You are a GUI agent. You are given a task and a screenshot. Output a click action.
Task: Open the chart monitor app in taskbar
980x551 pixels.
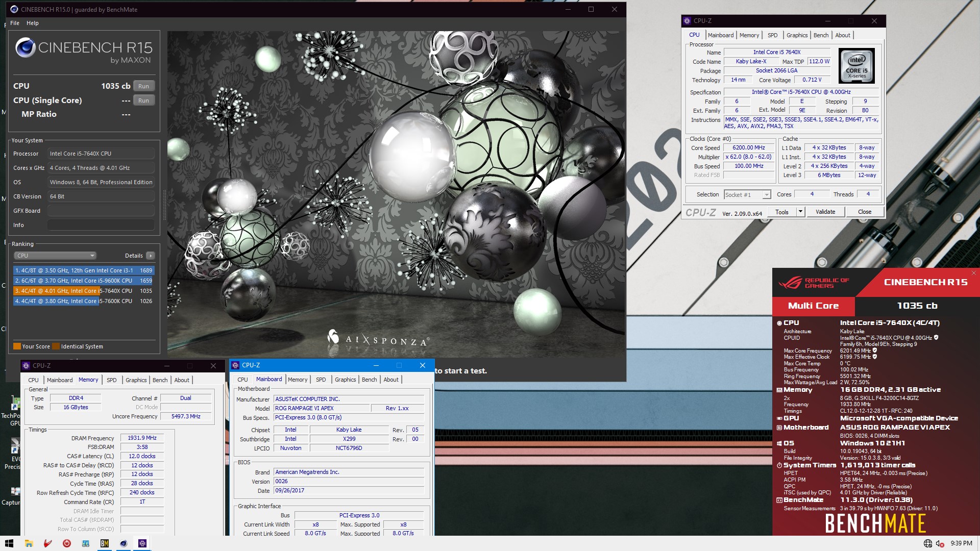click(85, 543)
